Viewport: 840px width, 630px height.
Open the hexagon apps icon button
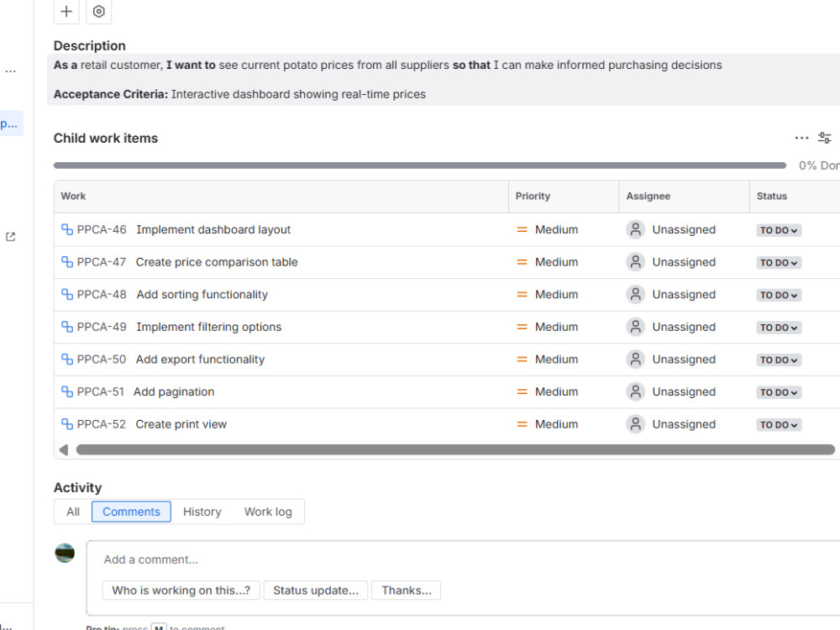[98, 11]
